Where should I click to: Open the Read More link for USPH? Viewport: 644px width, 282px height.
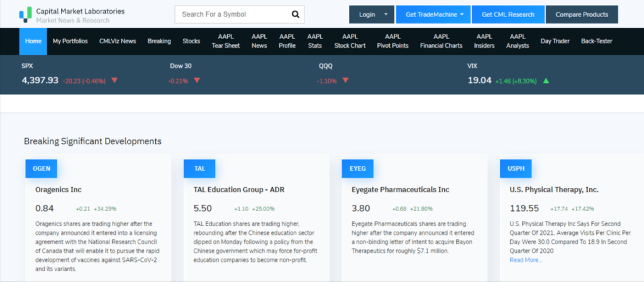(526, 260)
